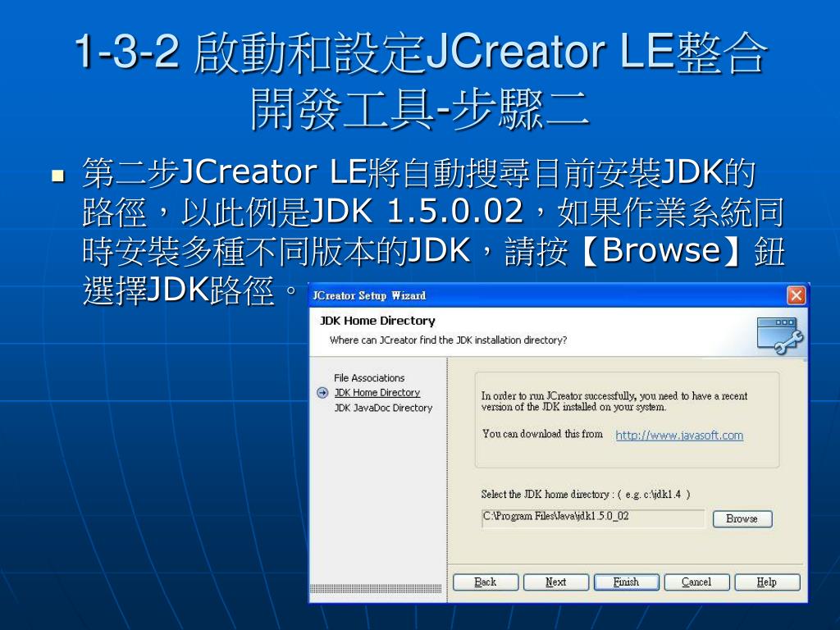Select JDK Home Directory step in sidebar

pos(377,393)
